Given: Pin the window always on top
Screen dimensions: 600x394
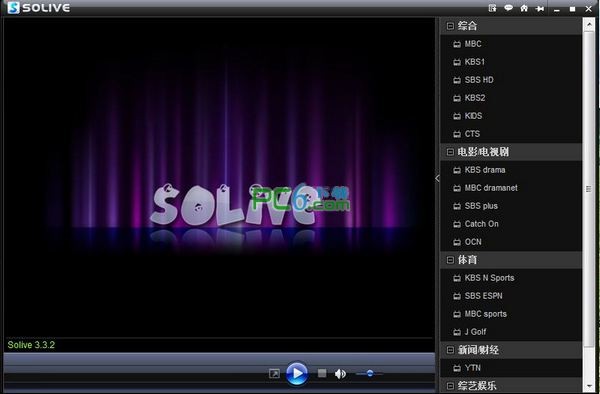Looking at the screenshot, I should 540,8.
